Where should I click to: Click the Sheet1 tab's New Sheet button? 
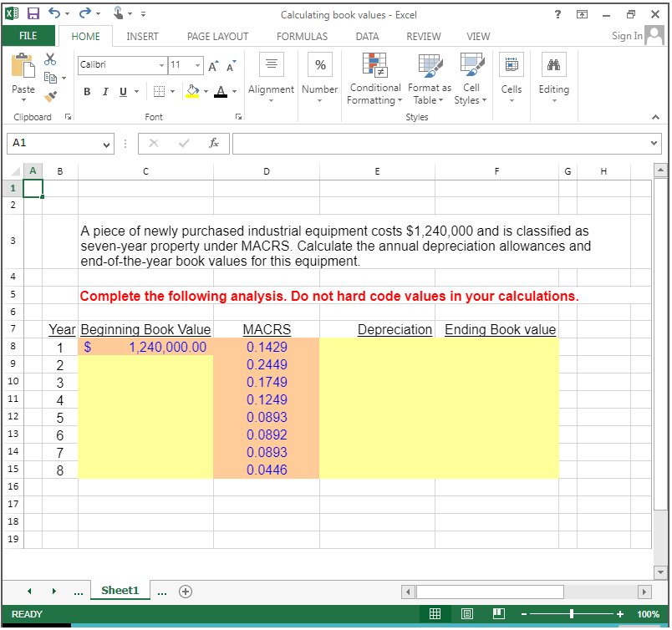(186, 591)
